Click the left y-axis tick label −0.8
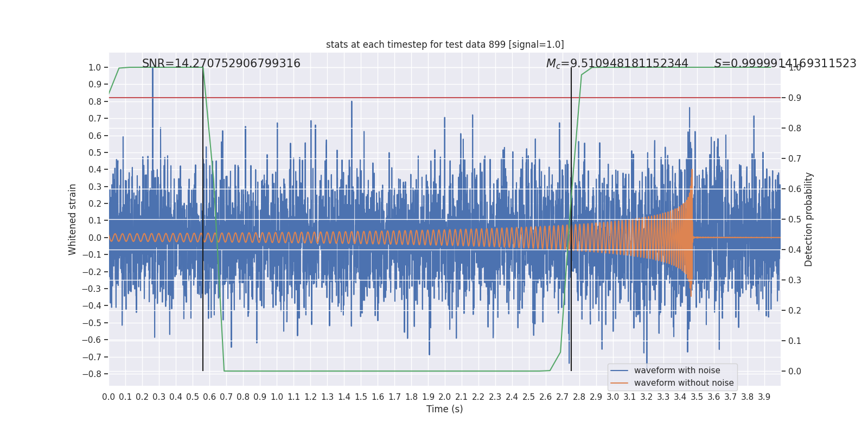The width and height of the screenshot is (868, 434). click(91, 374)
